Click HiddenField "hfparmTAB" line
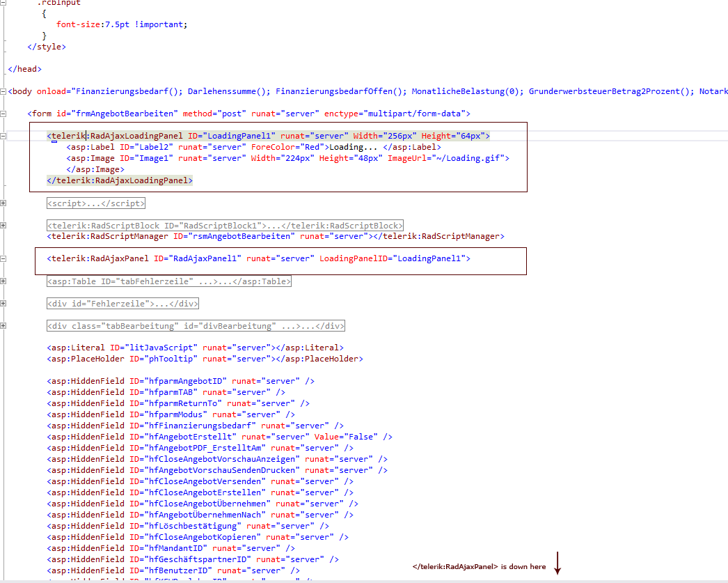This screenshot has height=583, width=728. [166, 393]
